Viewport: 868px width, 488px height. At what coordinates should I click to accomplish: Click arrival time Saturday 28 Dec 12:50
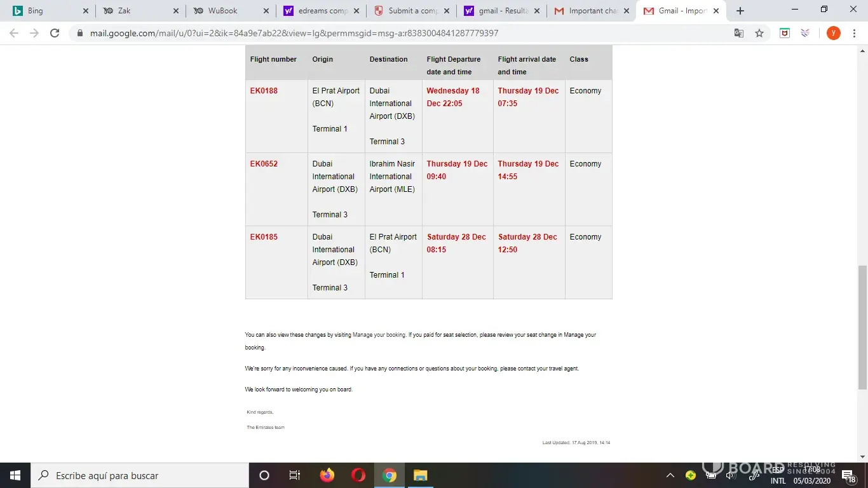click(527, 243)
